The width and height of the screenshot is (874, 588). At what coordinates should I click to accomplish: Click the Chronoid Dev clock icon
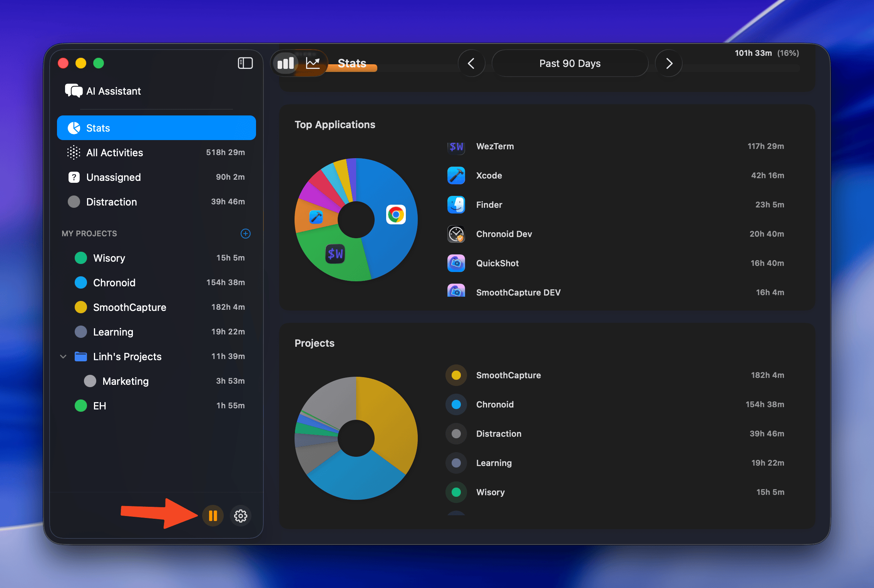coord(456,234)
